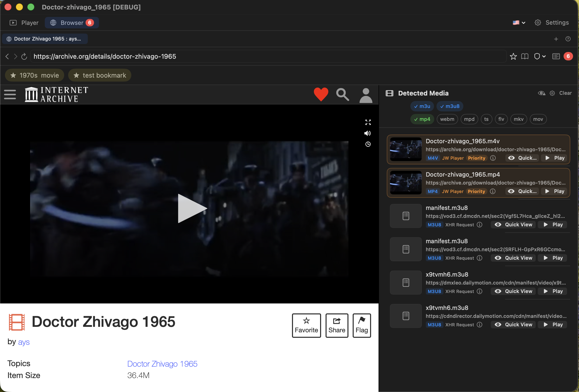Open the help question mark icon
579x392 pixels.
tap(568, 39)
